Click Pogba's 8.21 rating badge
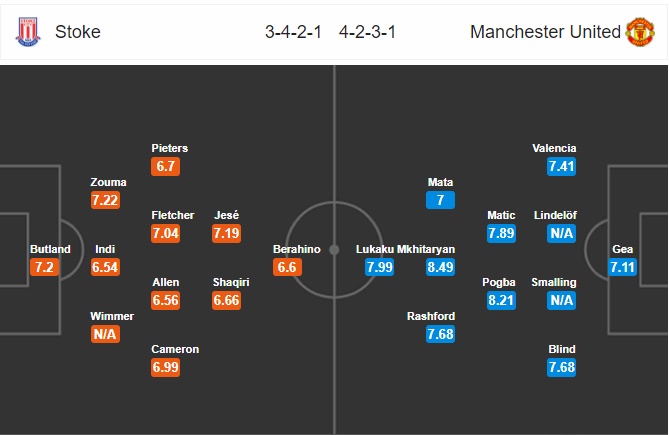The width and height of the screenshot is (669, 435). (501, 301)
